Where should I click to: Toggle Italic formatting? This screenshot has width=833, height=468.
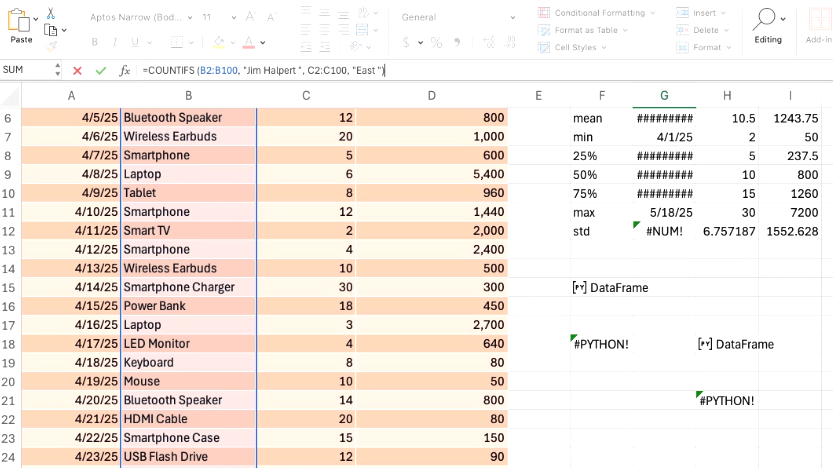(x=115, y=42)
